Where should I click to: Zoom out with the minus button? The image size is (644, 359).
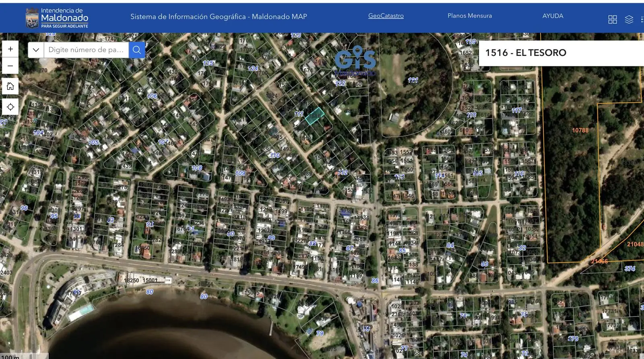click(x=10, y=66)
